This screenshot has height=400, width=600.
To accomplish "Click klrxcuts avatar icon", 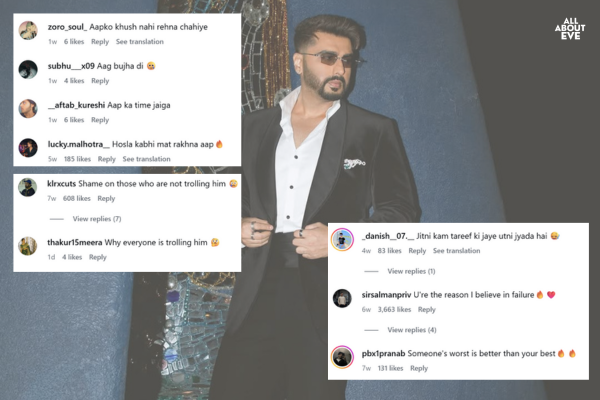I will pyautogui.click(x=28, y=188).
